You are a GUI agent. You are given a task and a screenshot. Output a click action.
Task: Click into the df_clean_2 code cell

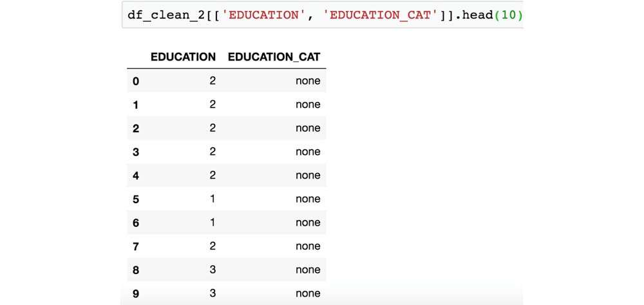coord(322,15)
